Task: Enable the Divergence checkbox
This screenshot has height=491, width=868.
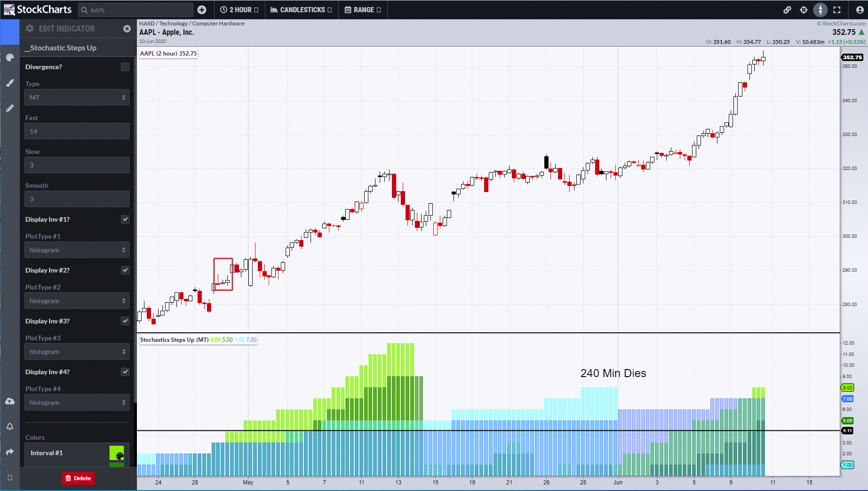Action: click(x=125, y=67)
